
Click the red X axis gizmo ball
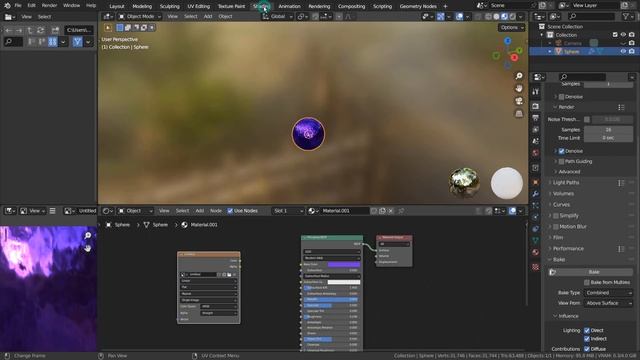click(514, 58)
